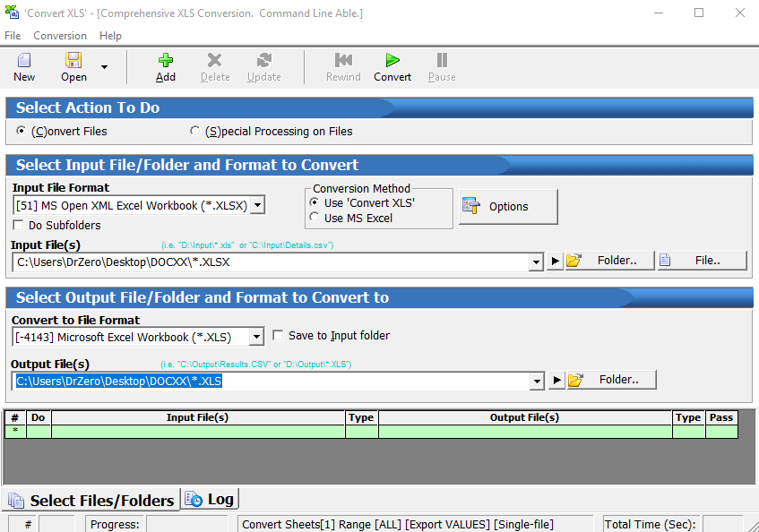
Task: Expand the Input File(s) path dropdown
Action: (x=536, y=262)
